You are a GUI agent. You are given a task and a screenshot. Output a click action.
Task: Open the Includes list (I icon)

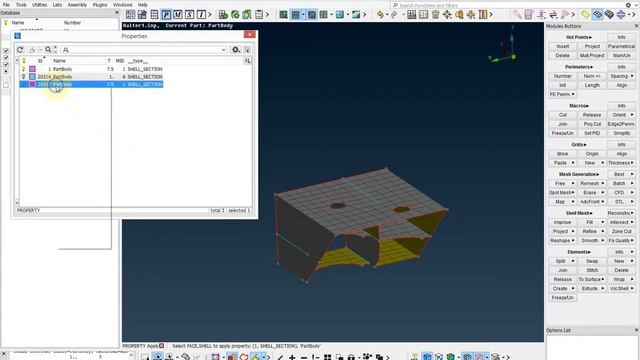point(201,15)
